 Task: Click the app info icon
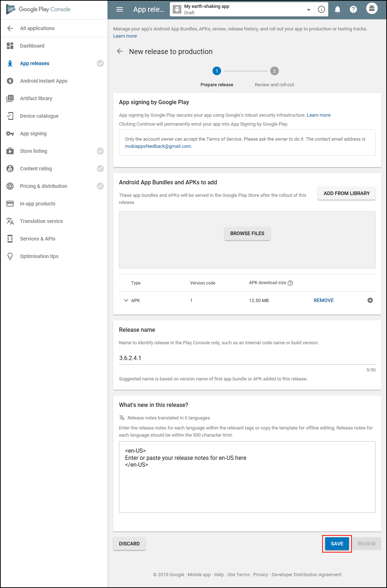[321, 9]
